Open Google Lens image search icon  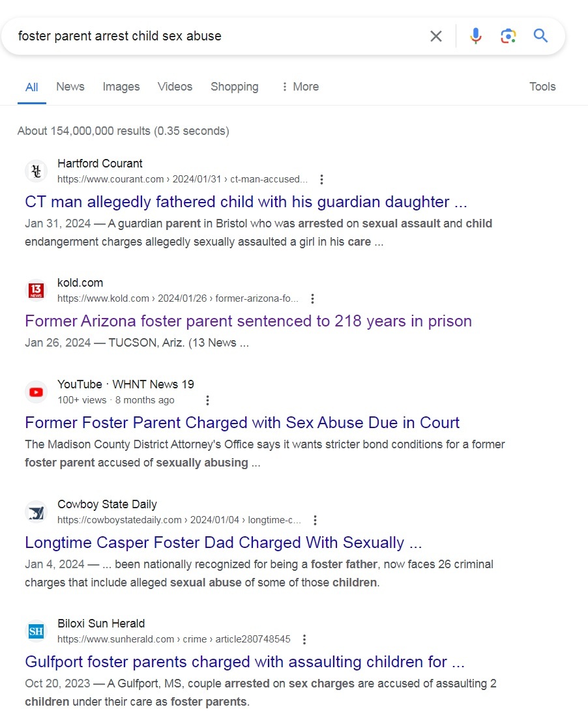[x=508, y=36]
